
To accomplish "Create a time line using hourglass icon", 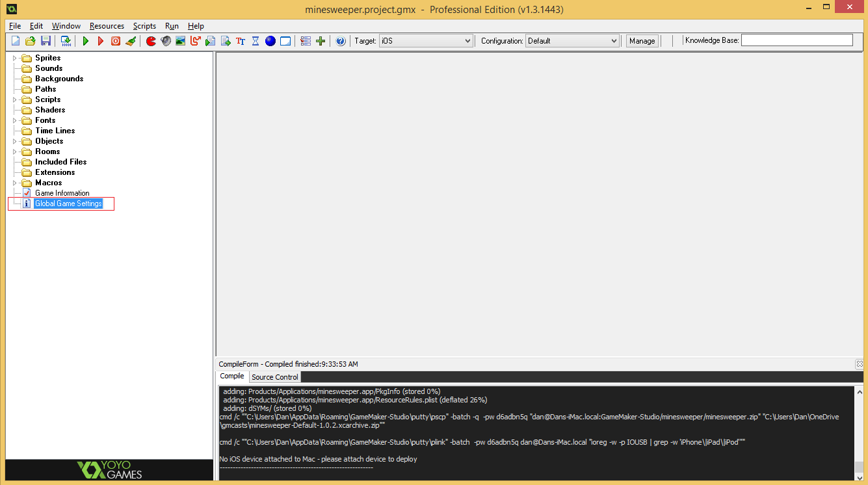I will click(x=256, y=41).
